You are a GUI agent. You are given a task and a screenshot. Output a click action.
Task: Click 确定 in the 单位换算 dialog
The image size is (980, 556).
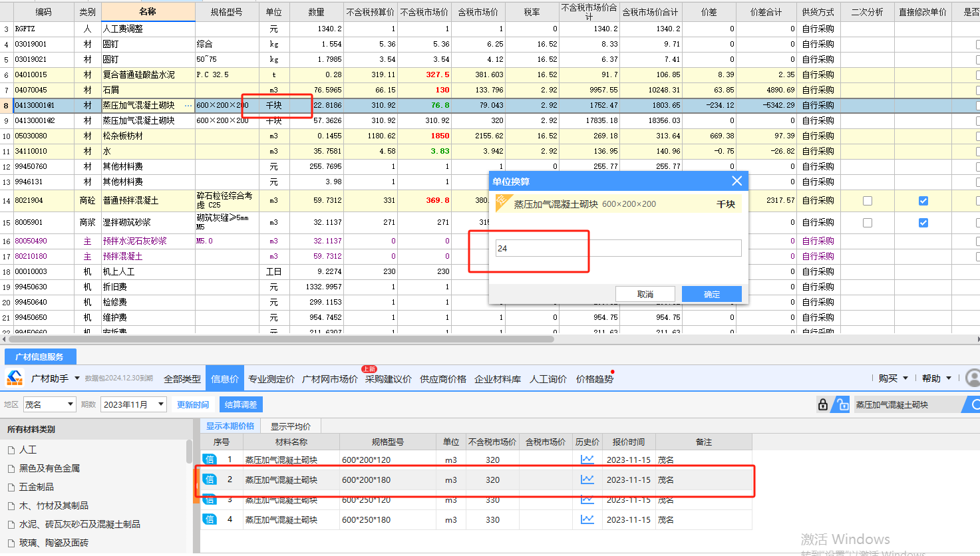click(712, 294)
